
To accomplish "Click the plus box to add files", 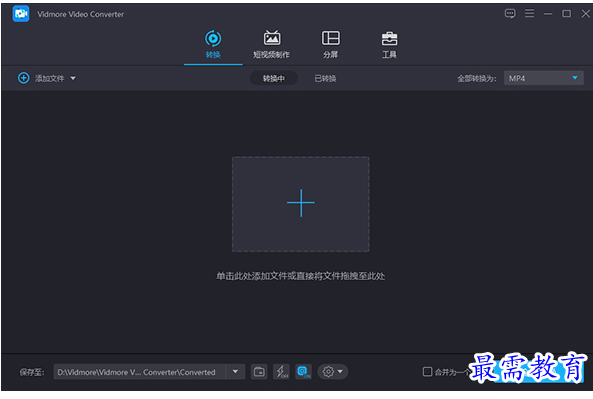I will tap(301, 204).
